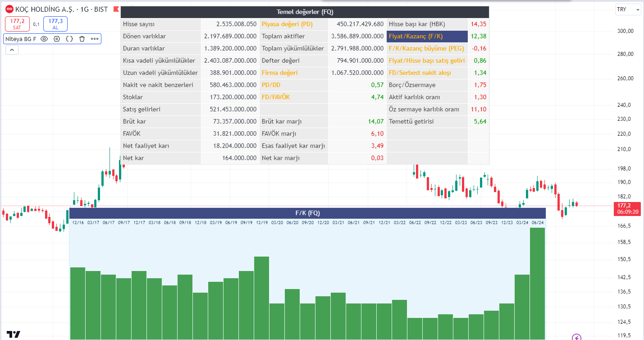Click the F/K (FQ) histogram header
The image size is (644, 340).
307,213
